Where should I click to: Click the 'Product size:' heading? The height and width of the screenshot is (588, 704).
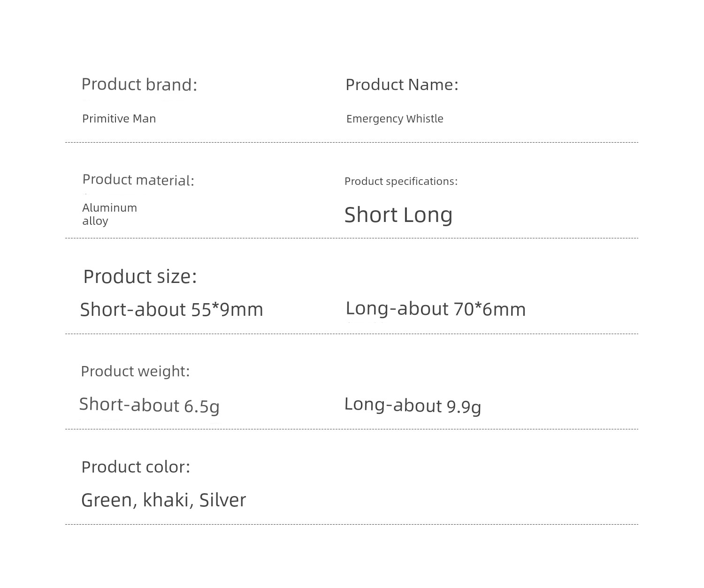tap(140, 276)
